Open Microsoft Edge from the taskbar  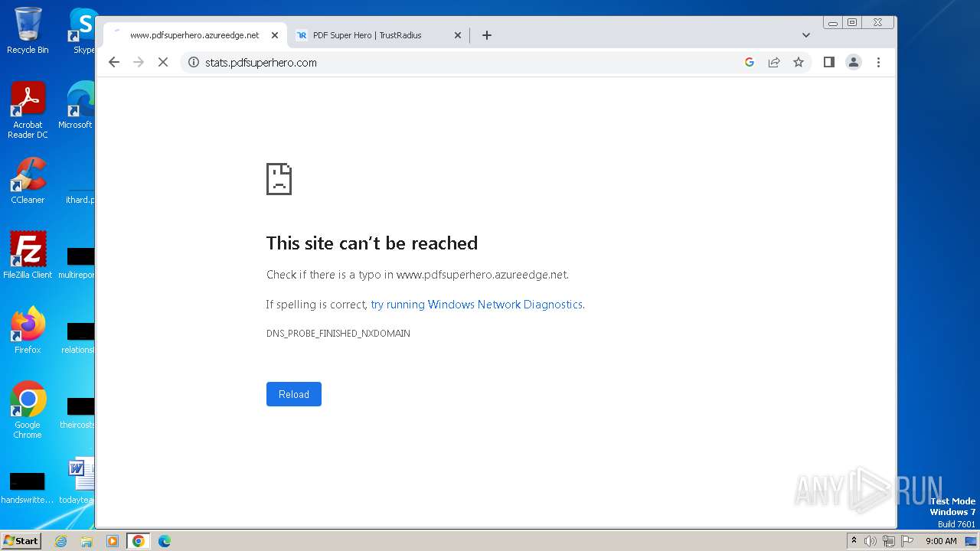click(165, 541)
